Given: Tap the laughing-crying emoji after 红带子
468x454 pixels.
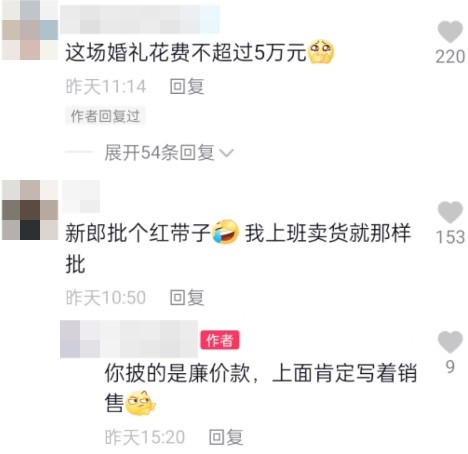Looking at the screenshot, I should (x=226, y=232).
